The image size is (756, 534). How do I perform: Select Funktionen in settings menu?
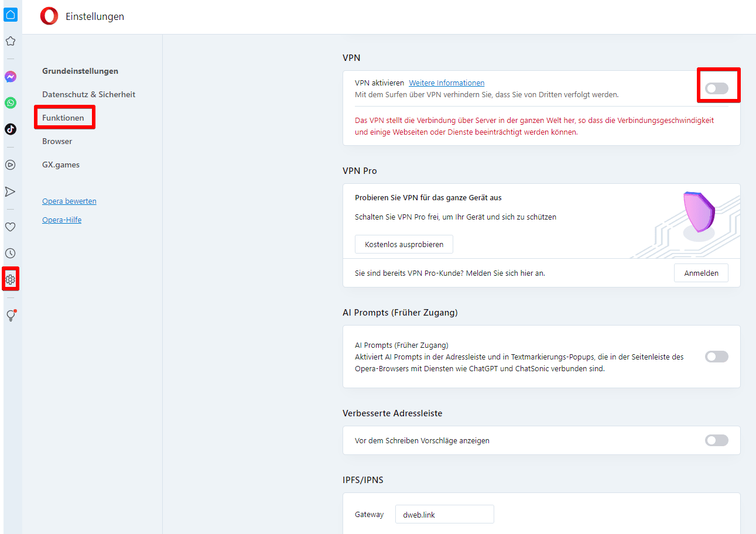[63, 118]
